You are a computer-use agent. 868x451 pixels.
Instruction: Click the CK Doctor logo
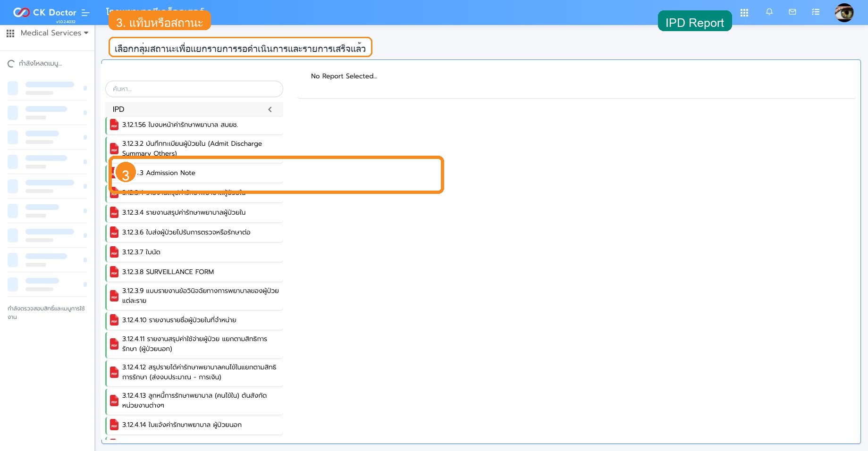(x=44, y=13)
